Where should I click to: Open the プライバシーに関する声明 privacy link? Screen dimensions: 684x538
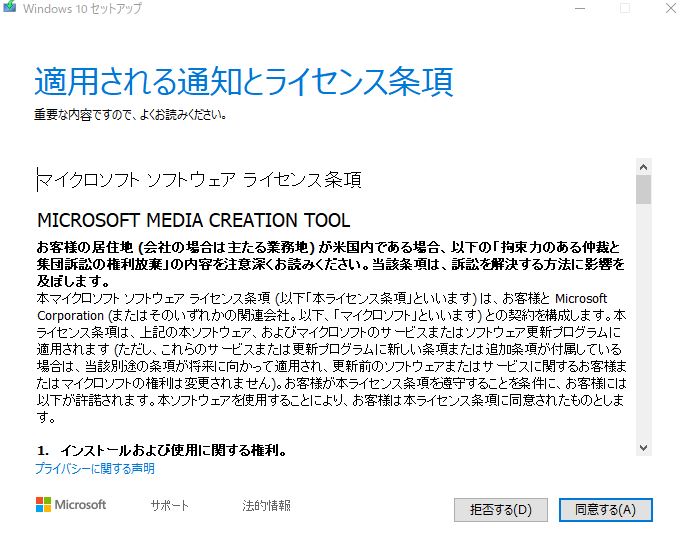(x=95, y=469)
